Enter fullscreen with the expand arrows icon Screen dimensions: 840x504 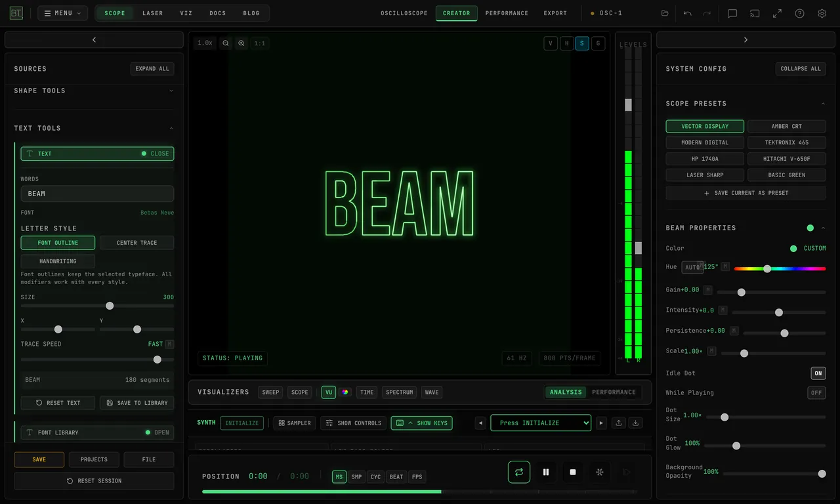777,13
